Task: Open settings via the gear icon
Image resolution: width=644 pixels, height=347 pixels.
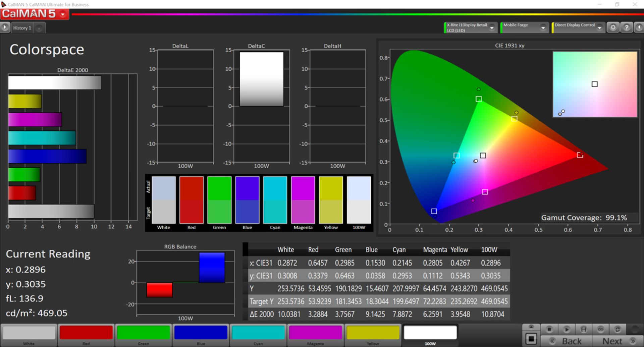Action: pyautogui.click(x=613, y=27)
